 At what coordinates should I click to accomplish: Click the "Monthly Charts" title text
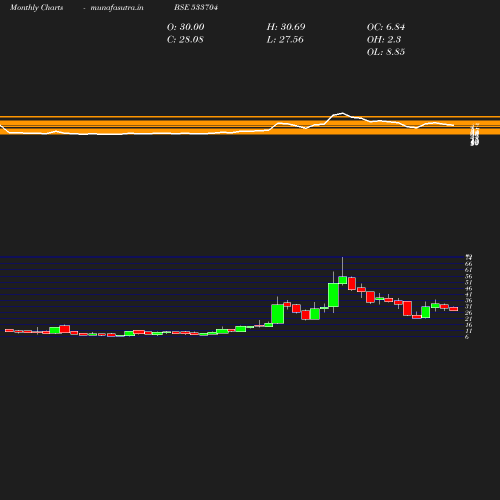(37, 7)
